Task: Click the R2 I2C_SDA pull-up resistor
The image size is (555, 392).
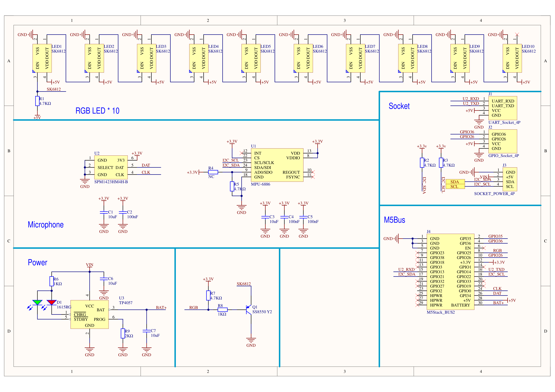Action: (422, 163)
